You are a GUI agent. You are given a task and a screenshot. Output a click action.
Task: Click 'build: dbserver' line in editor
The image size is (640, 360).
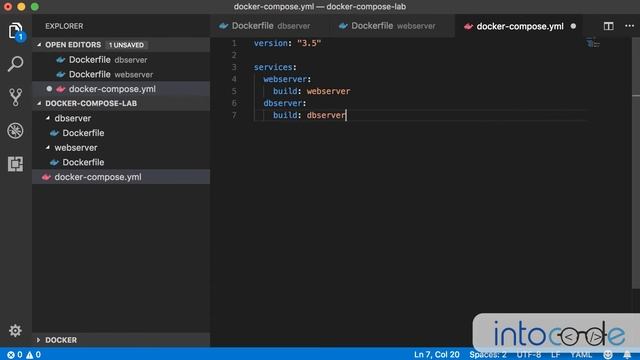tap(309, 115)
